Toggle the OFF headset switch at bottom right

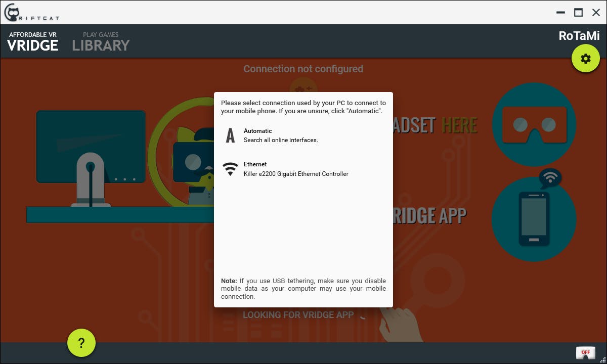(585, 352)
